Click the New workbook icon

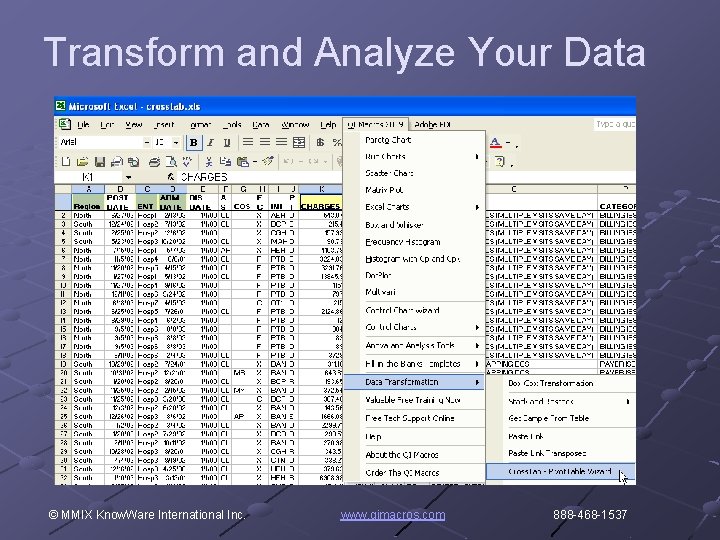(x=66, y=162)
